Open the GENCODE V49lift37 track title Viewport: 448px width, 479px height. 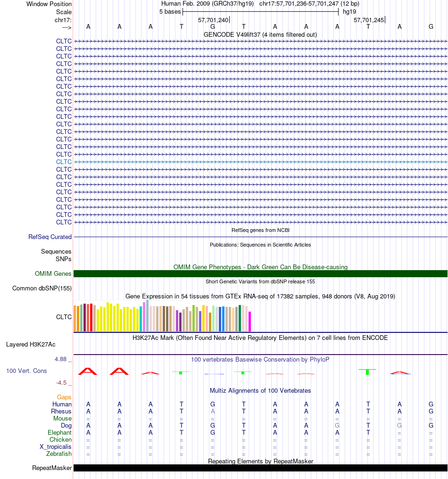click(260, 34)
